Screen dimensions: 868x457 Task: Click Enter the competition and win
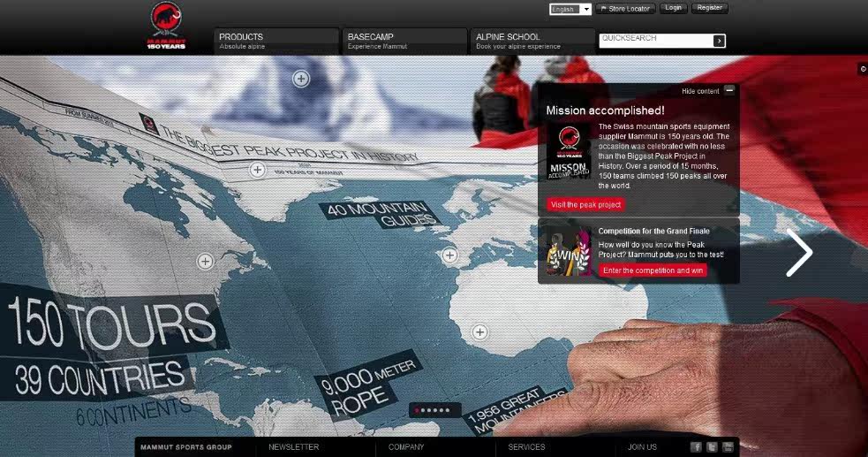[x=653, y=270]
